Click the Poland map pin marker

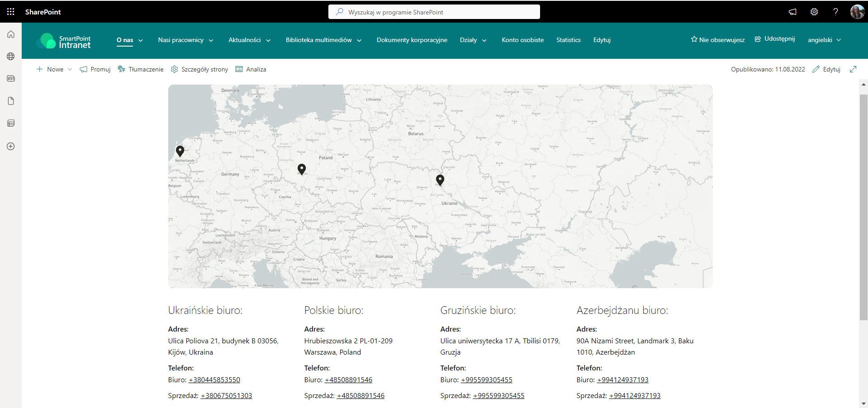pyautogui.click(x=302, y=169)
